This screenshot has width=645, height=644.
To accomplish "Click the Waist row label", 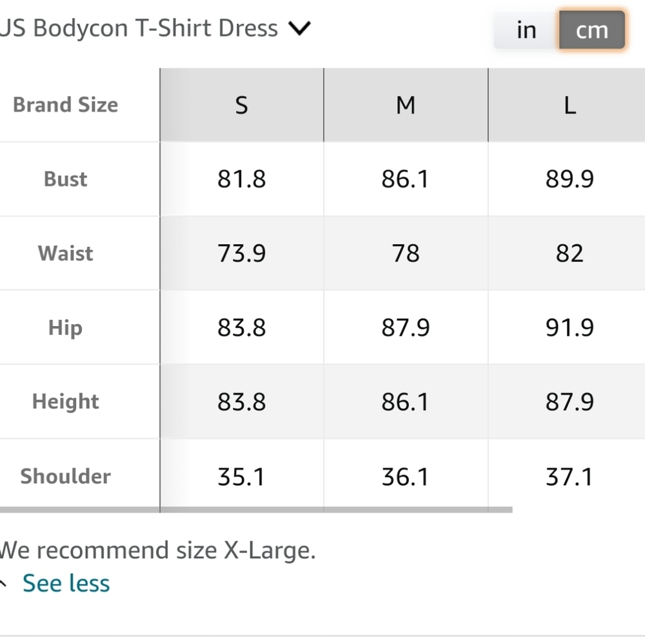I will coord(65,253).
